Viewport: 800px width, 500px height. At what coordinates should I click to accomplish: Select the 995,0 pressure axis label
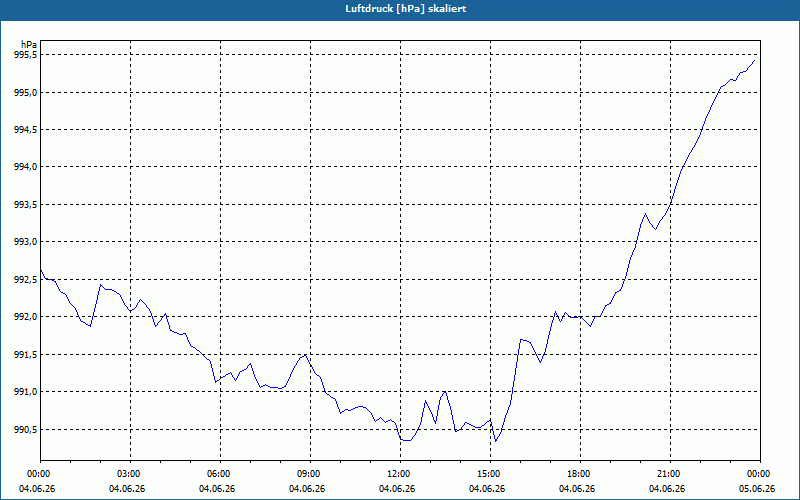pyautogui.click(x=25, y=92)
